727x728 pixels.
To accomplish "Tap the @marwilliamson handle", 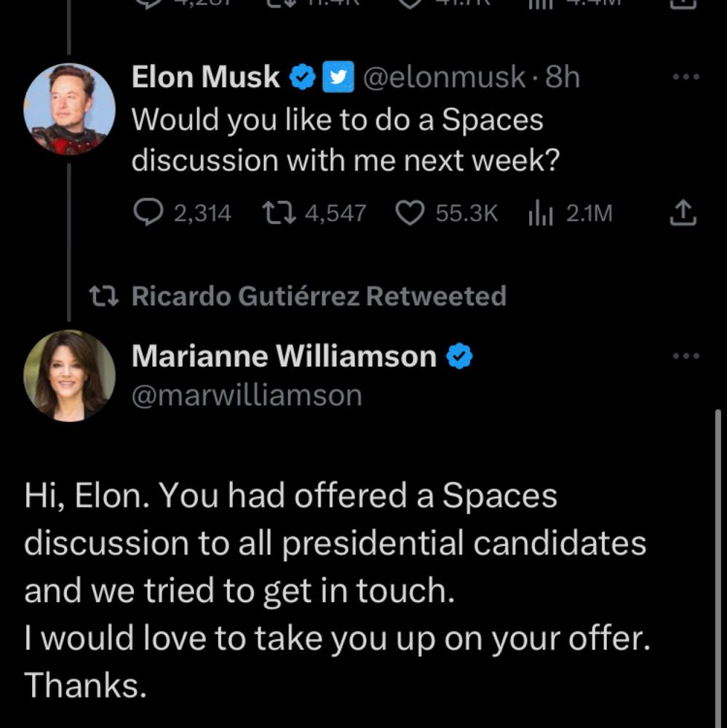I will [x=246, y=395].
